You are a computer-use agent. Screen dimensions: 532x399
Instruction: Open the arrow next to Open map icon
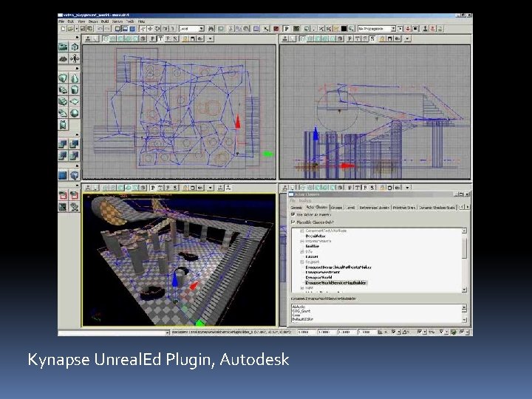point(77,29)
